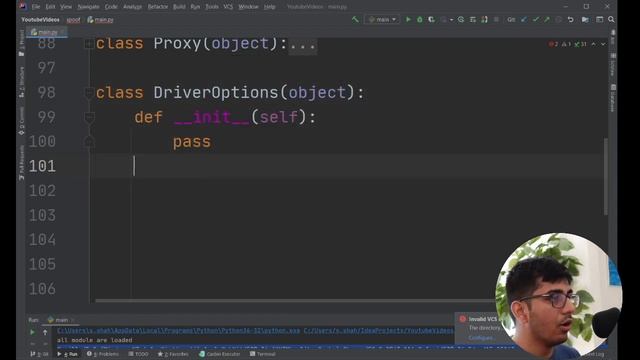Screen dimensions: 640x360
Task: Click spoof folder breadcrumb
Action: pyautogui.click(x=73, y=20)
